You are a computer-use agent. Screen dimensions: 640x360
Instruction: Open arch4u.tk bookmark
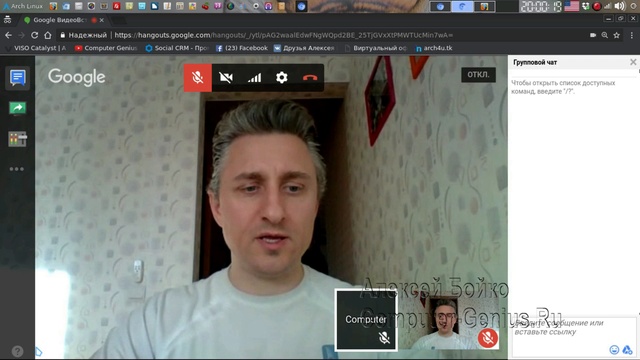pos(434,48)
